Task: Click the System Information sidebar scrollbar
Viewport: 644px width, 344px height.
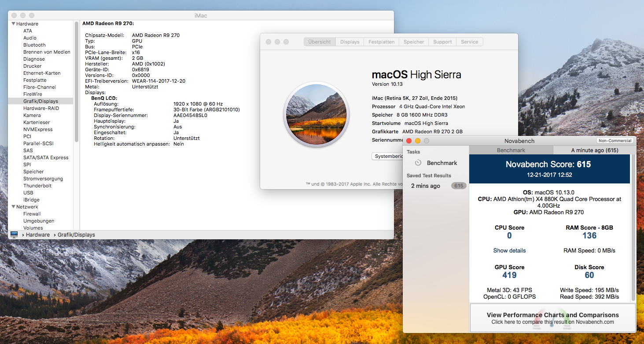Action: click(77, 81)
